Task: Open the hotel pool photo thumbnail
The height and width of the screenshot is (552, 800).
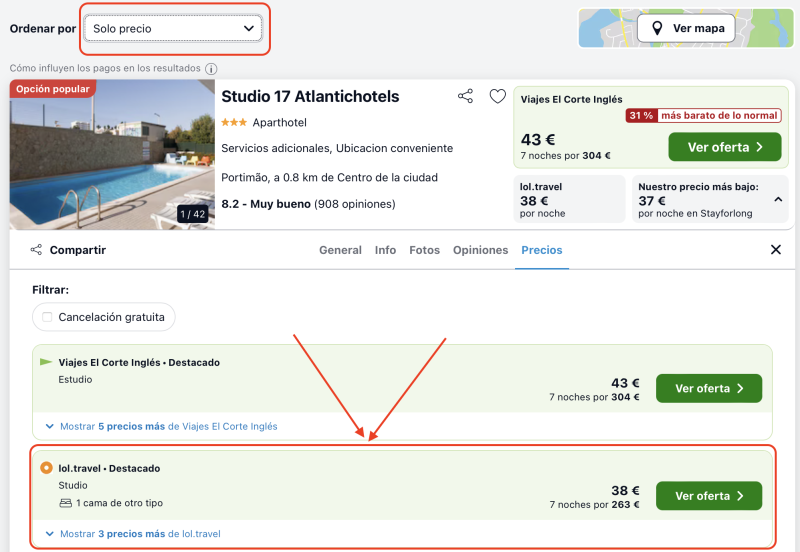Action: click(112, 155)
